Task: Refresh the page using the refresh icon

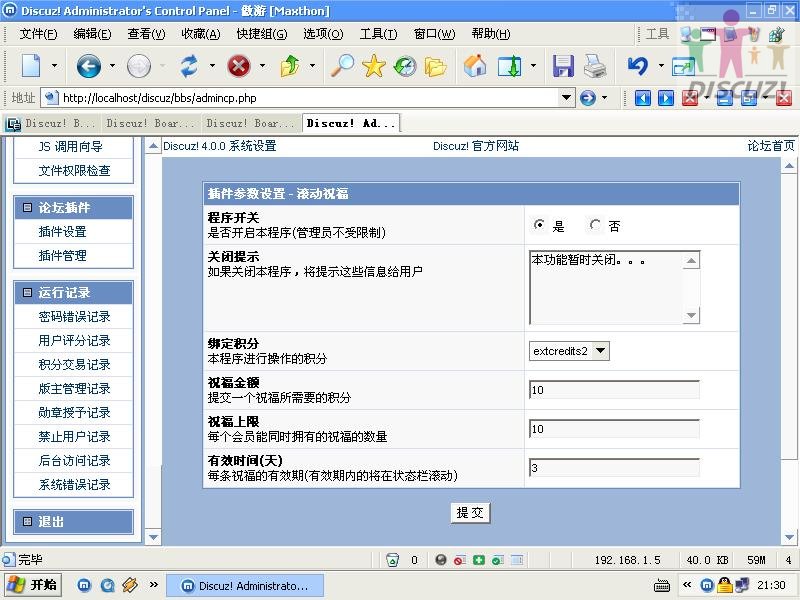Action: pos(189,66)
